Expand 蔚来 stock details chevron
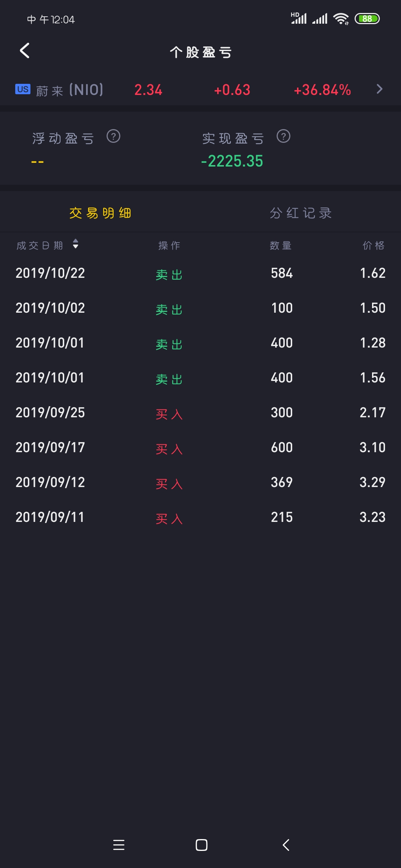 pyautogui.click(x=379, y=89)
